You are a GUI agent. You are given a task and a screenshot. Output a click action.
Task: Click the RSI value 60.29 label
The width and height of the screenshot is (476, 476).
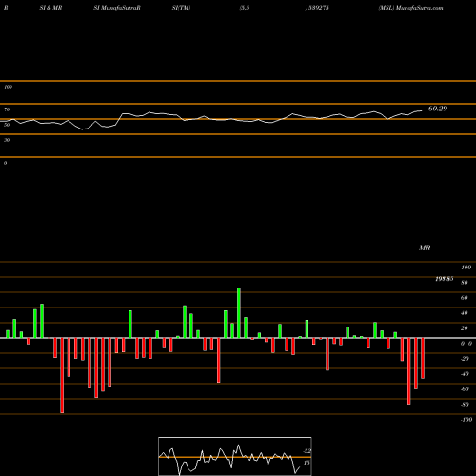tap(438, 109)
